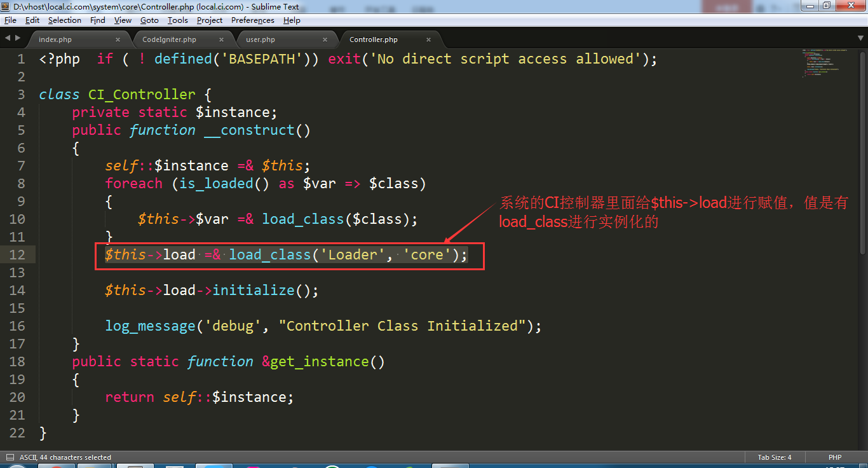Image resolution: width=868 pixels, height=468 pixels.
Task: Close the user.php tab
Action: [x=325, y=39]
